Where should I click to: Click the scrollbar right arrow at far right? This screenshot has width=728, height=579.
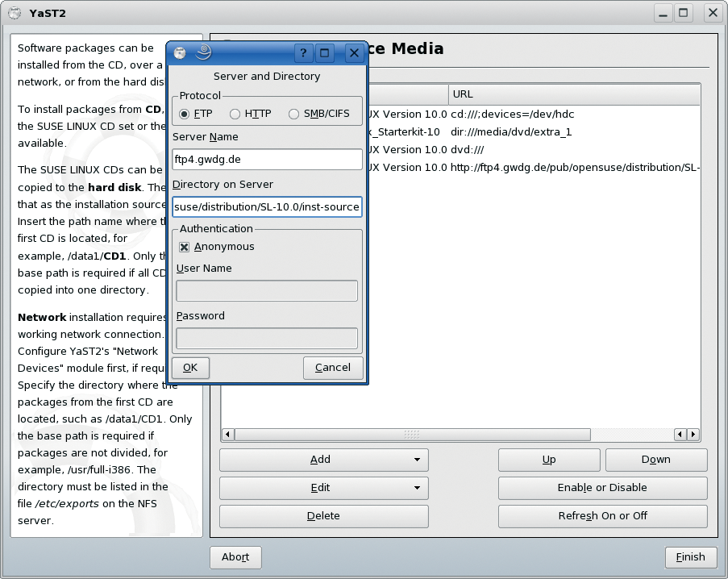click(693, 435)
